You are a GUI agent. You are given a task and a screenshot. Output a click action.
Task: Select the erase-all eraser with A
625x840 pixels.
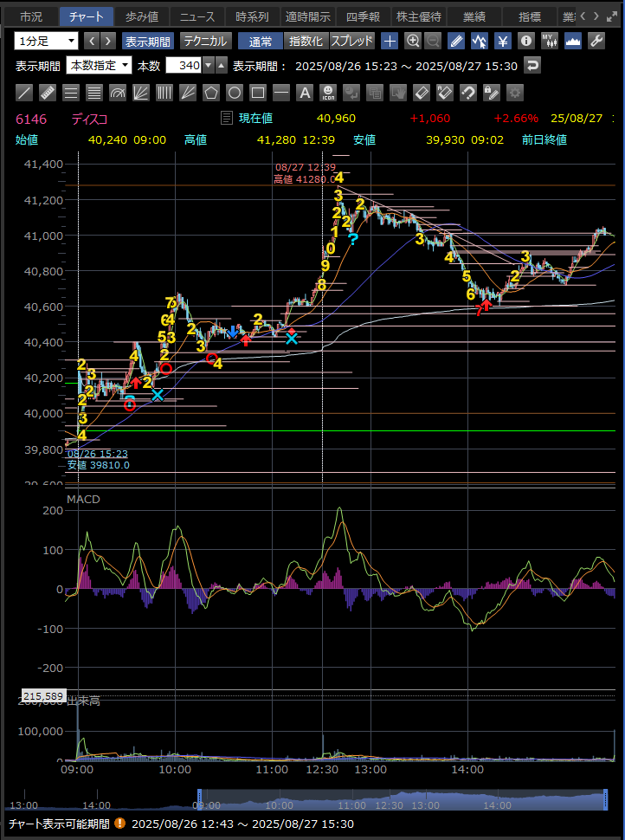click(445, 93)
